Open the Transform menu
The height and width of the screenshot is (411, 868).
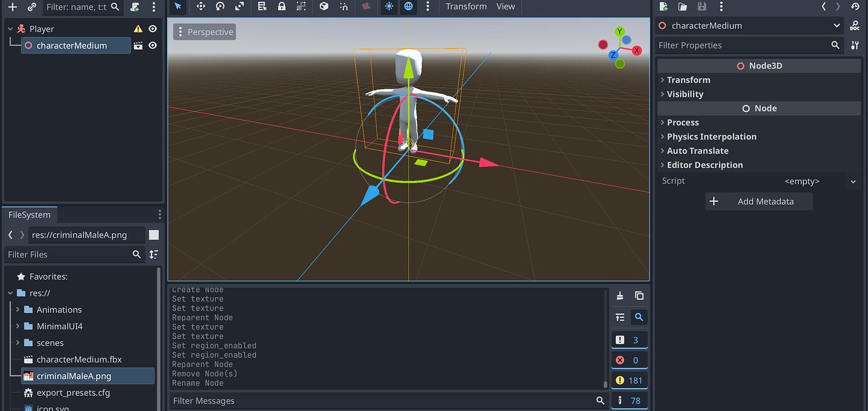(466, 6)
